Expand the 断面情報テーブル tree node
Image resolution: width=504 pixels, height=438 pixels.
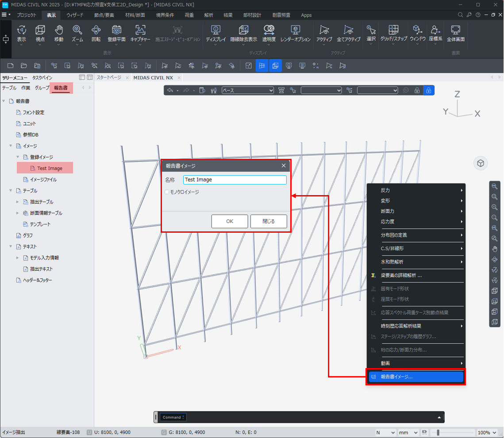click(x=17, y=213)
